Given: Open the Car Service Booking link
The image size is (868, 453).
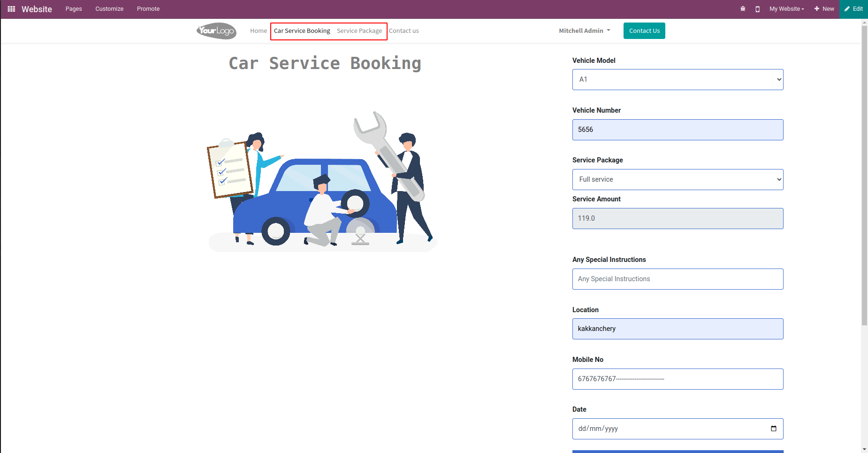Looking at the screenshot, I should [302, 31].
